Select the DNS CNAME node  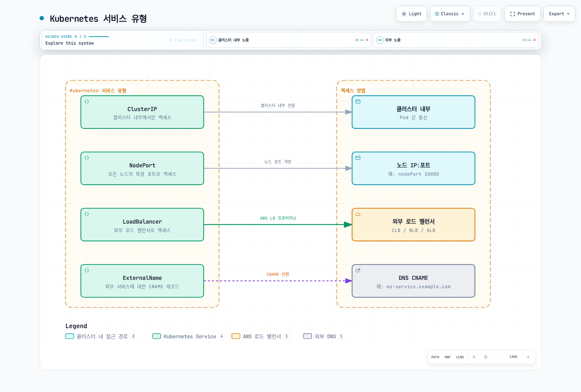click(x=414, y=281)
